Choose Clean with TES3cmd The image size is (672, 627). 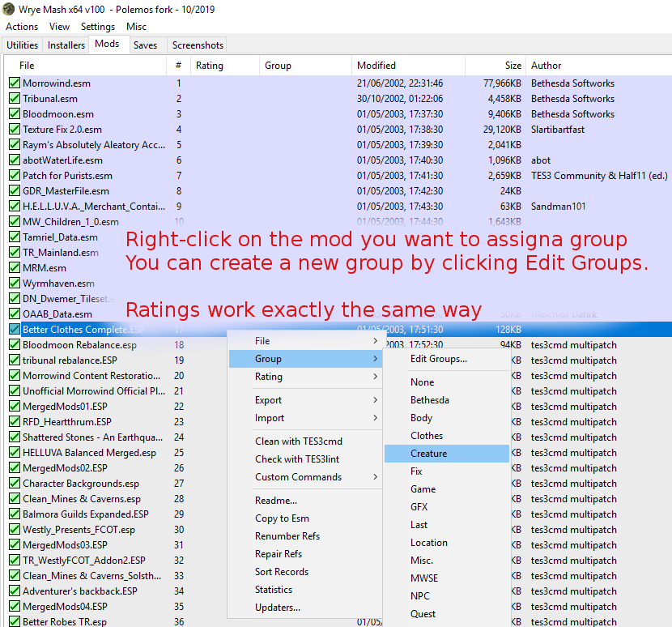[305, 441]
